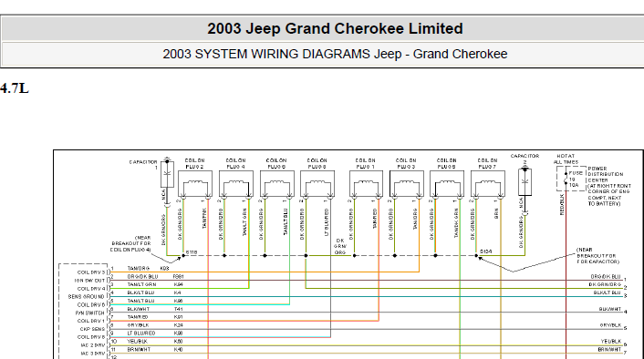
Task: Click the '4.7L' heading
Action: pos(15,88)
